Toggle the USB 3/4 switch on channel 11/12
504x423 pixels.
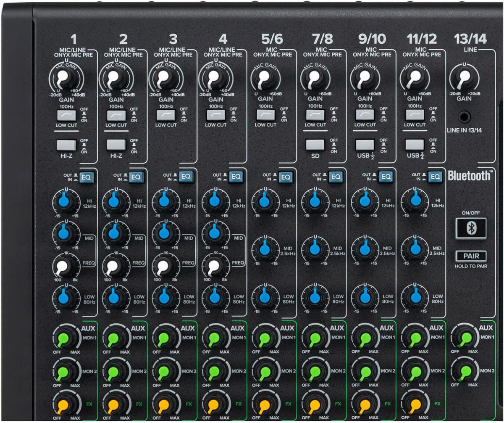point(415,145)
